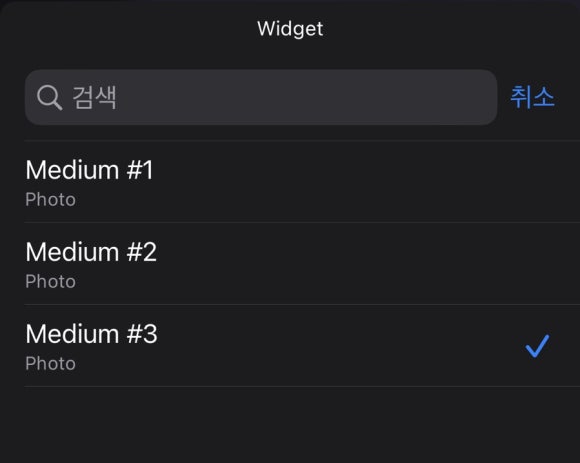Cancel with the 취소 button
580x463 pixels.
tap(532, 97)
